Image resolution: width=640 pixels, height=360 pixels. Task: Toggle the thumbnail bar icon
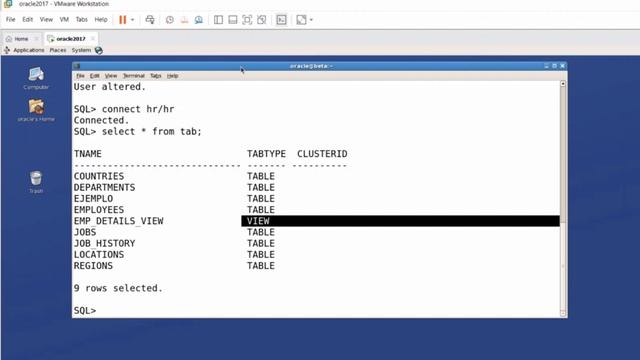point(233,20)
